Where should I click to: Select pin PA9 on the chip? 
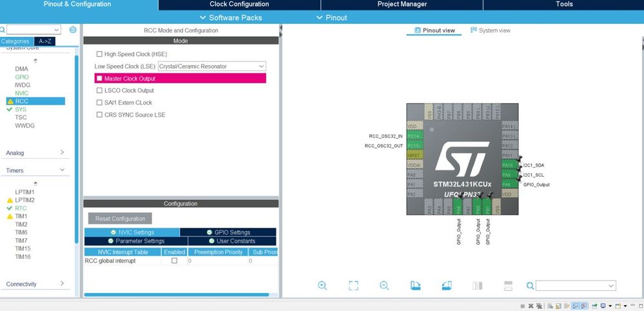coord(510,175)
